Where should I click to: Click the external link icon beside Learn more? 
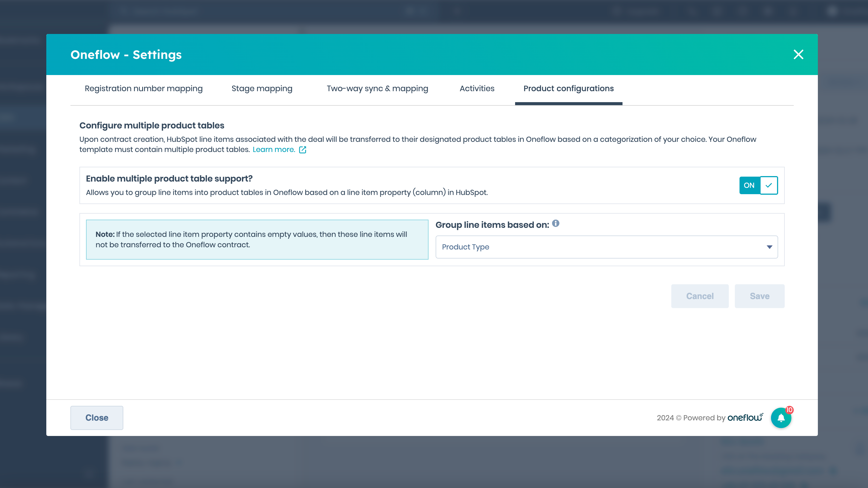302,150
